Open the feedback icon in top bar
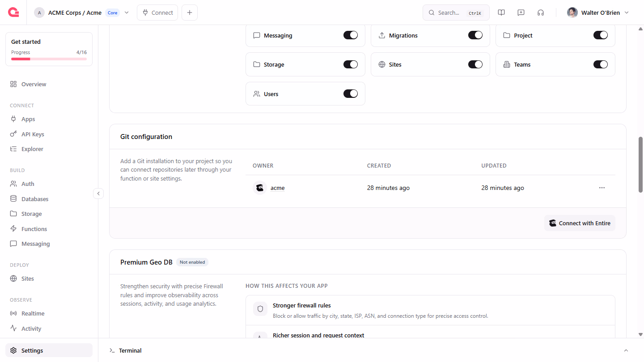The image size is (644, 362). coord(521,13)
